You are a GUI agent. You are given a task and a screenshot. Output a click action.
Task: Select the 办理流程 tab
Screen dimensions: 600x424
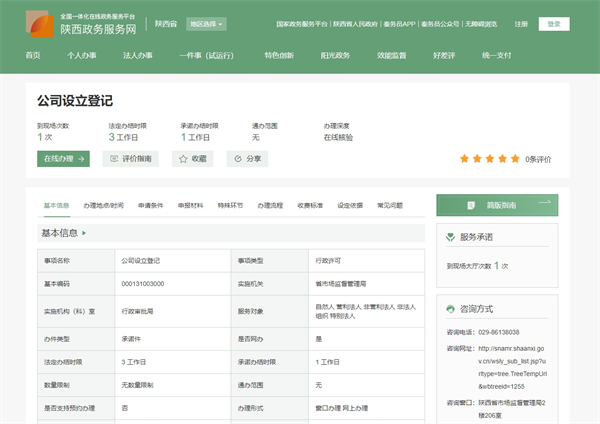(270, 205)
